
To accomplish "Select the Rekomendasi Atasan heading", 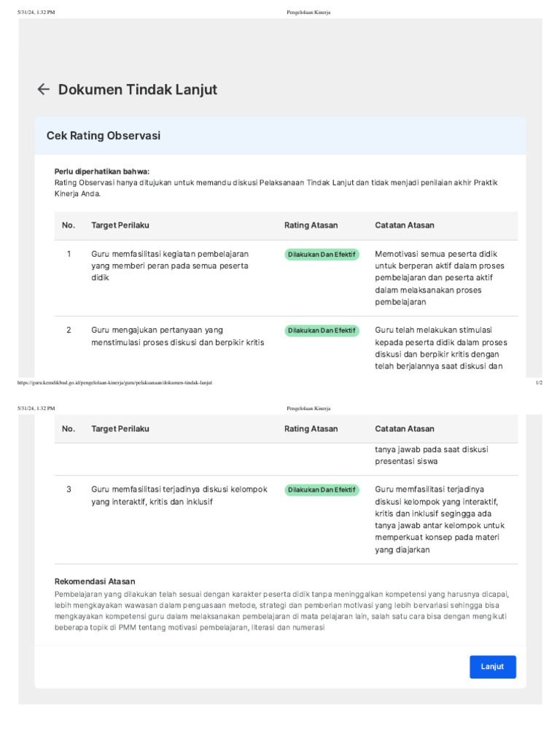I will 95,581.
